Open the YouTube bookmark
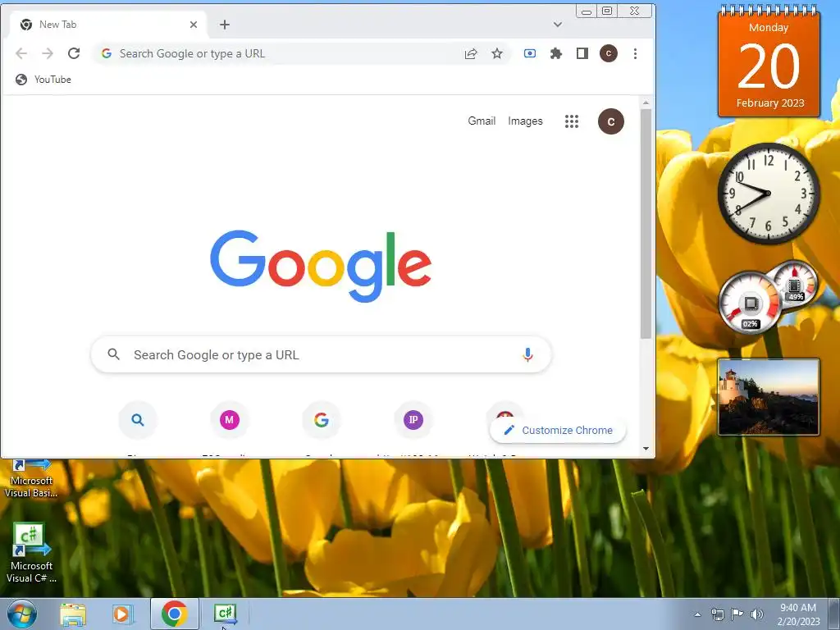 [43, 80]
